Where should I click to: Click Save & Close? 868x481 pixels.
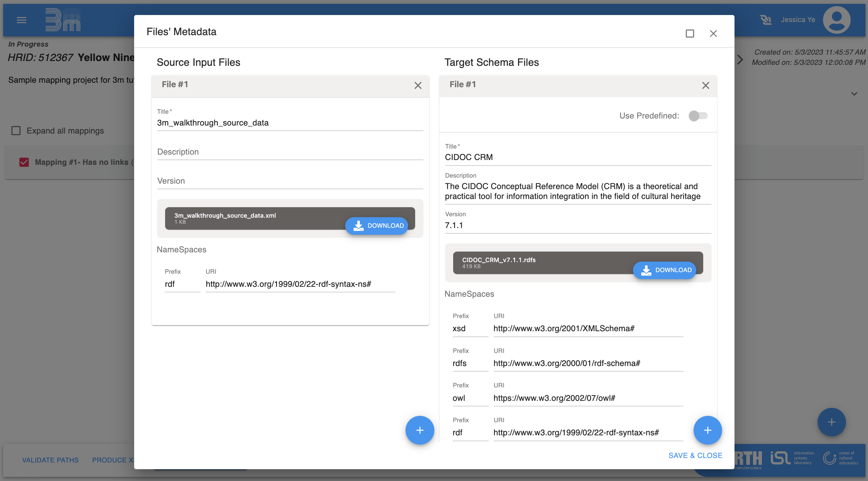coord(695,455)
